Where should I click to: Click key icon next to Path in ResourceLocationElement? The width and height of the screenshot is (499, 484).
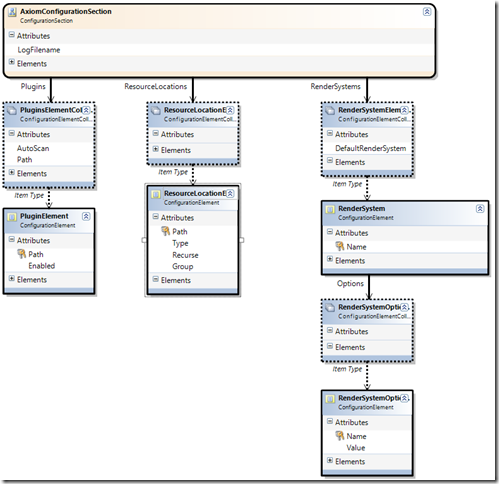pos(166,231)
